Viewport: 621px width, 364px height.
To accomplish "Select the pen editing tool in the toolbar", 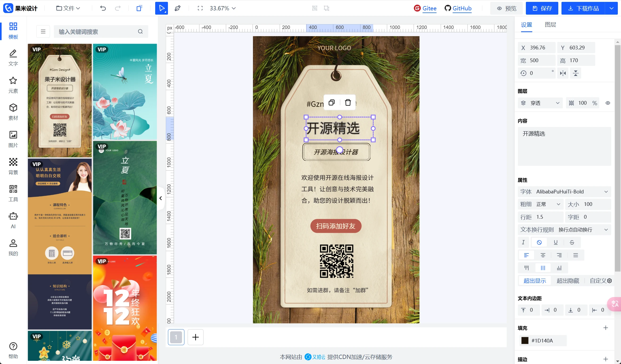I will coord(178,8).
